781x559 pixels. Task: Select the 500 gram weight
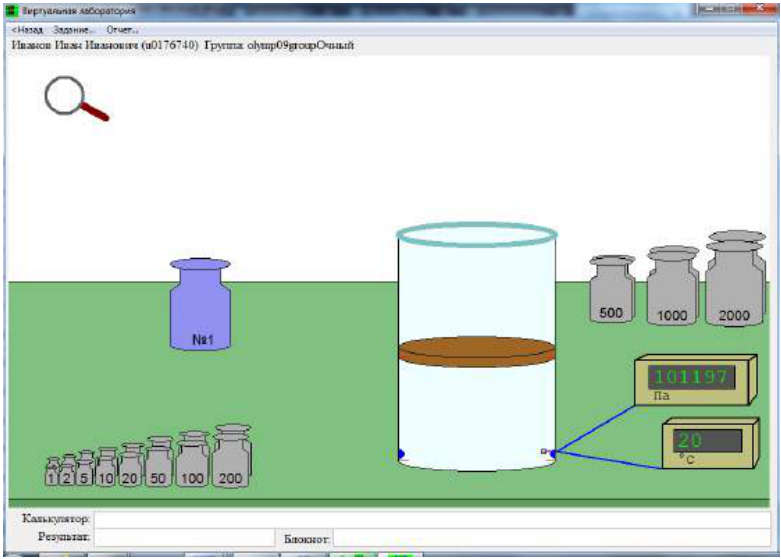pyautogui.click(x=612, y=289)
